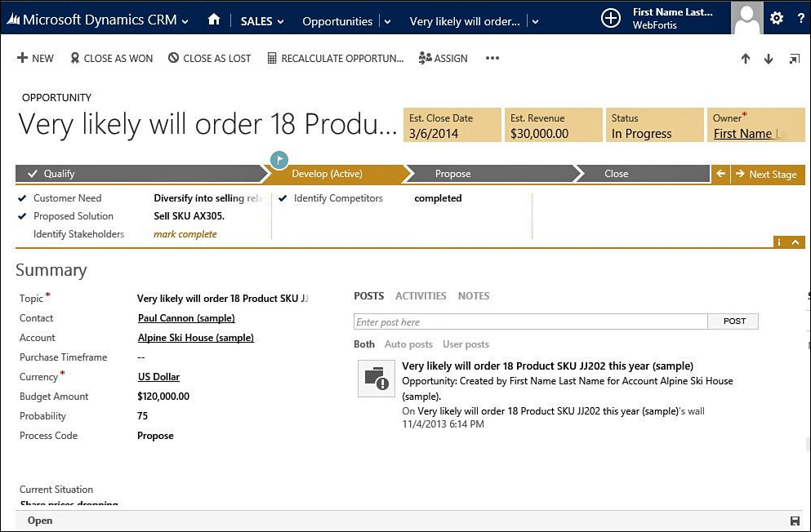Click the Close as Won ribbon icon
811x532 pixels.
(x=75, y=58)
